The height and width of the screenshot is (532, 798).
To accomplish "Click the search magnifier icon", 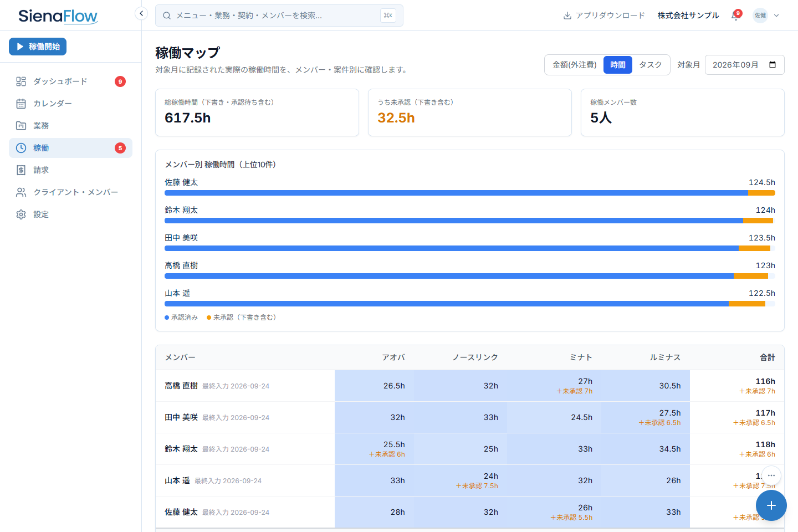I will click(167, 16).
